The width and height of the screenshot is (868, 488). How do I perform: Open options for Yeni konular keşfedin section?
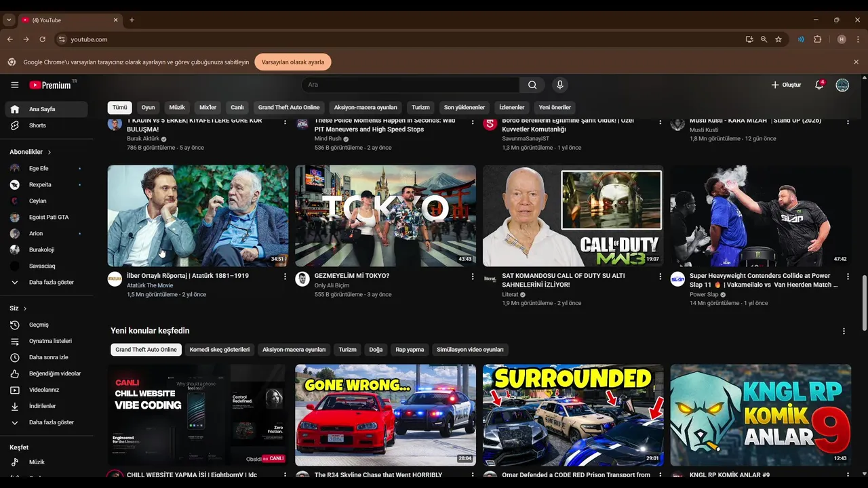[844, 331]
